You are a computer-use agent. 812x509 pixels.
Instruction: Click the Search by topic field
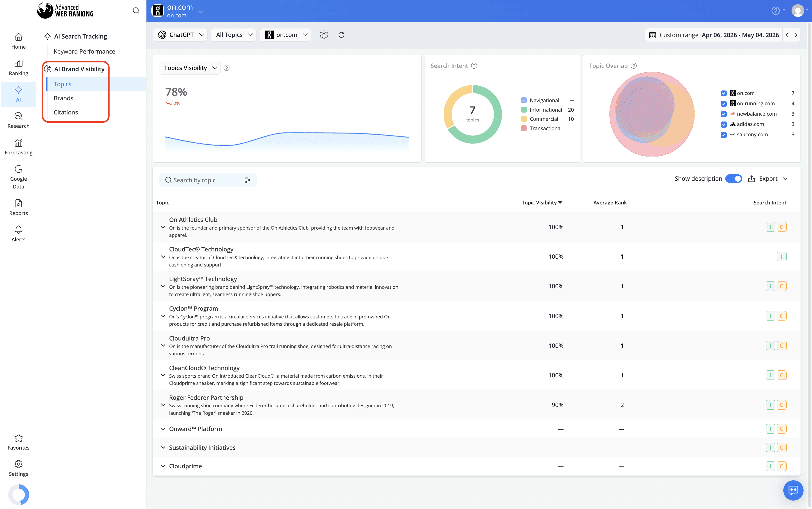coord(208,180)
